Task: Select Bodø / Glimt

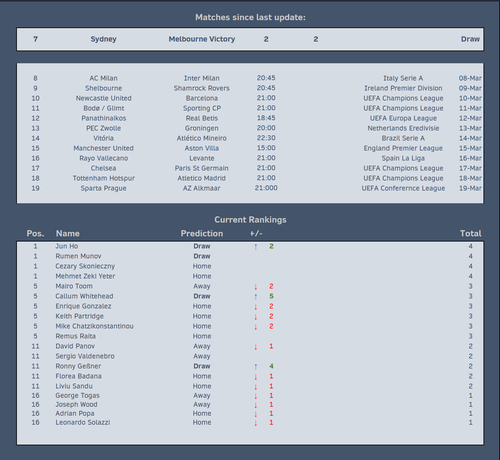Action: click(103, 108)
